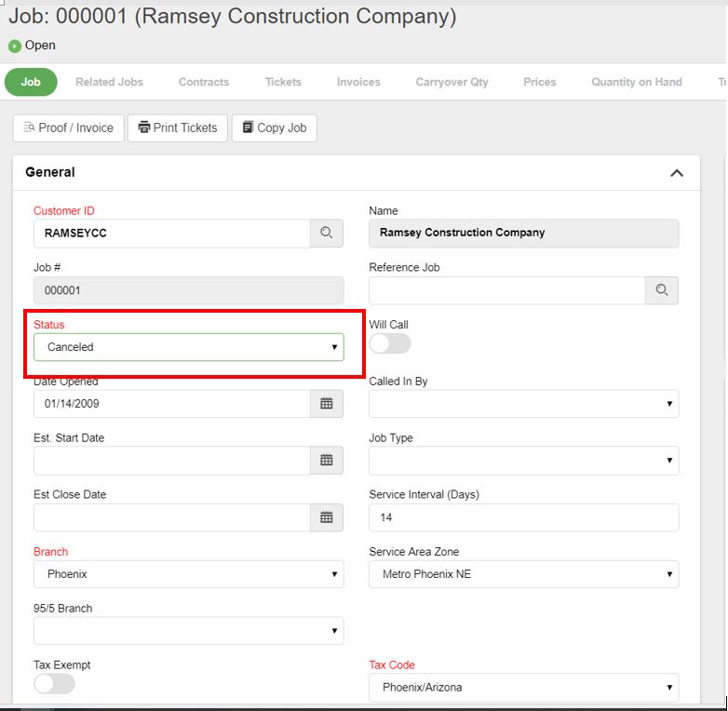
Task: Click the Est Close Date field
Action: click(172, 517)
